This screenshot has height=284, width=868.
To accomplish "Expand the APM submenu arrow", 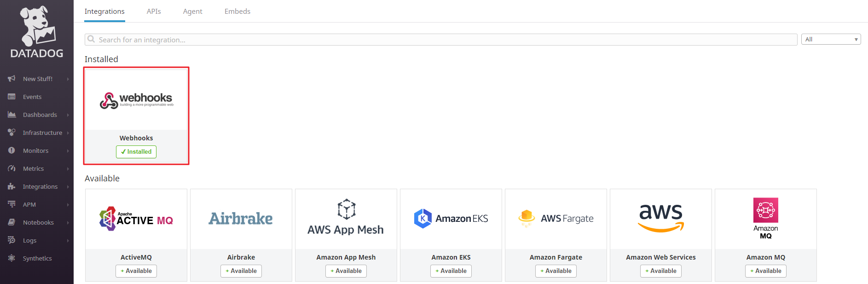I will coord(68,205).
